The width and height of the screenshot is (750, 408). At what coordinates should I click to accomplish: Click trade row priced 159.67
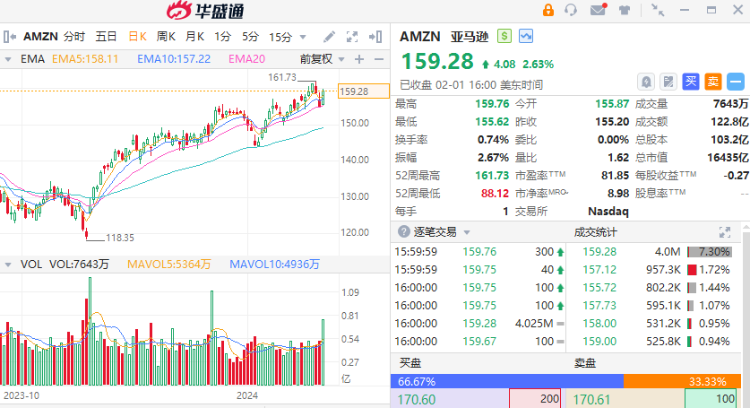[479, 342]
